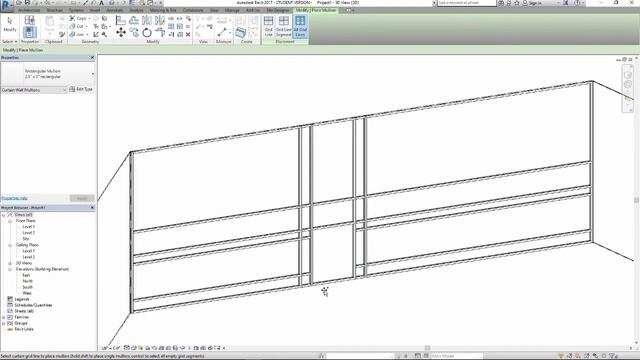Viewport: 640px width, 360px height.
Task: Open the Structure ribbon tab
Action: click(55, 10)
